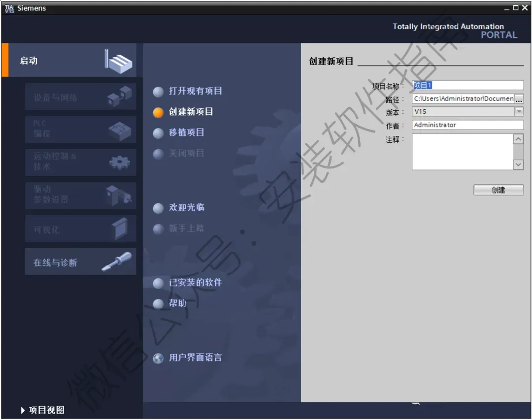The width and height of the screenshot is (532, 420).
Task: Click the 作者 Administrator input field
Action: (467, 125)
